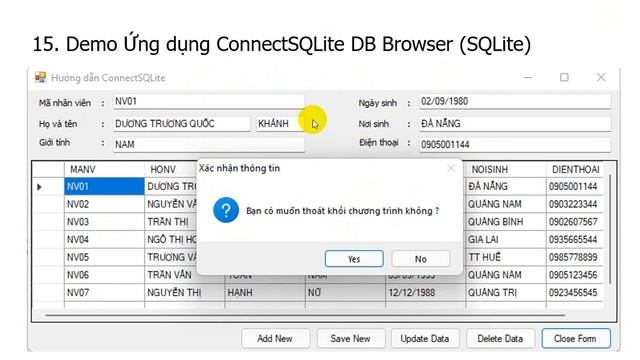This screenshot has width=640, height=360.
Task: Click the HONV column header
Action: click(171, 169)
